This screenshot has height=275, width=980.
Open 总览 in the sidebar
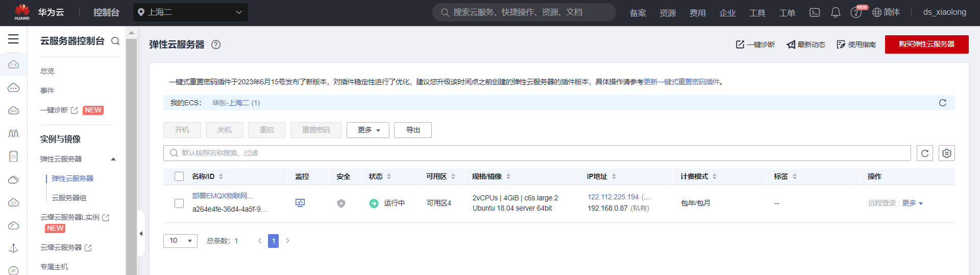coord(47,71)
